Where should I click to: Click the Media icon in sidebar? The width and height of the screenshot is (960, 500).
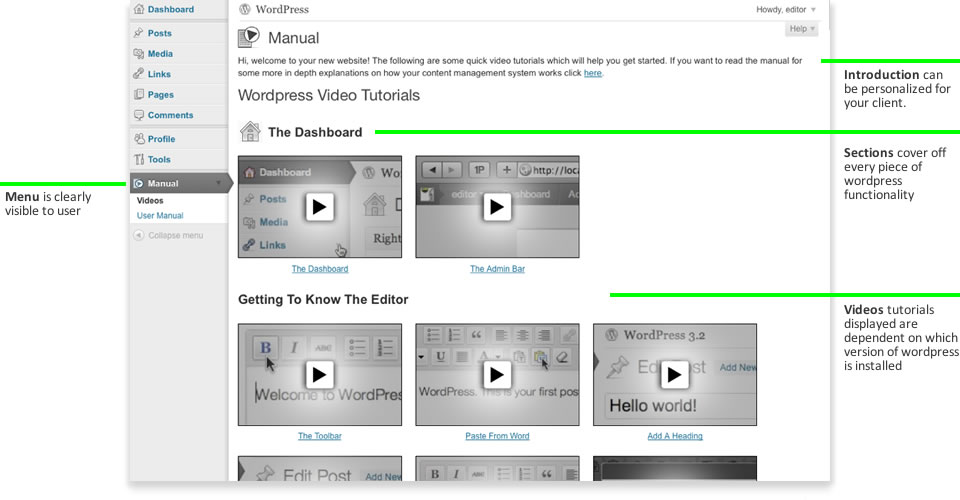point(139,54)
